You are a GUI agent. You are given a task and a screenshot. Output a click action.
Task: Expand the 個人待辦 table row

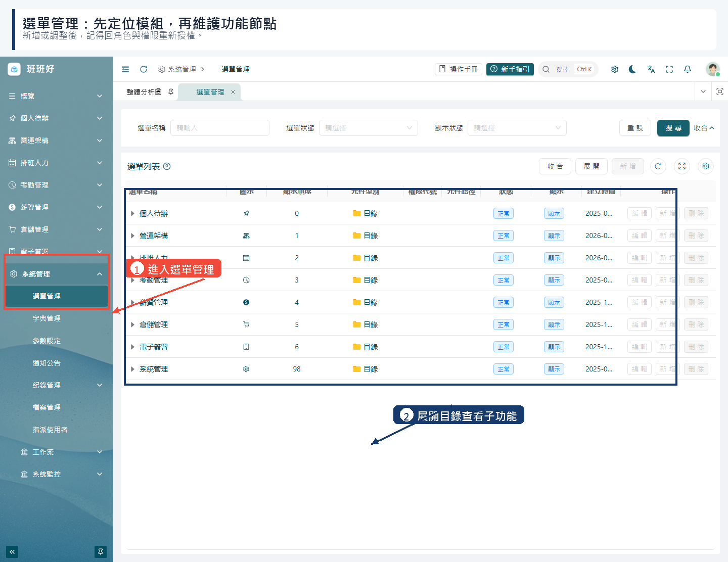pos(132,213)
